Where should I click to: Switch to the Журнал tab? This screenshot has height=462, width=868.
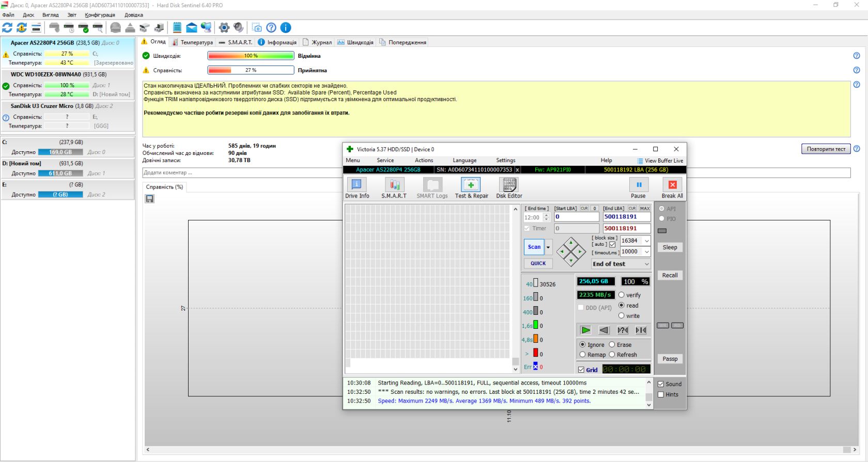[317, 42]
